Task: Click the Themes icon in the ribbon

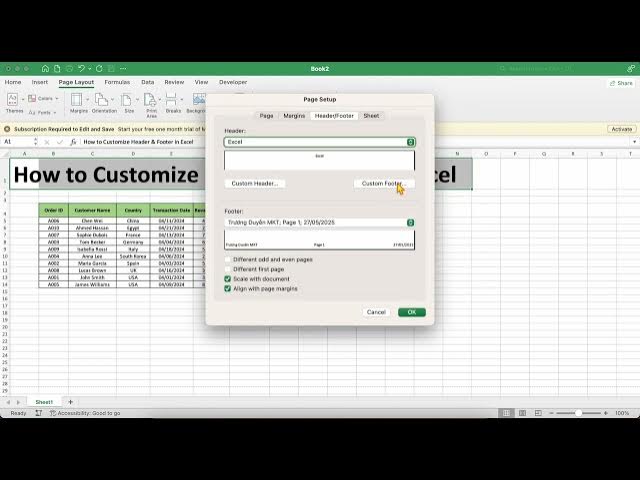Action: pos(13,99)
